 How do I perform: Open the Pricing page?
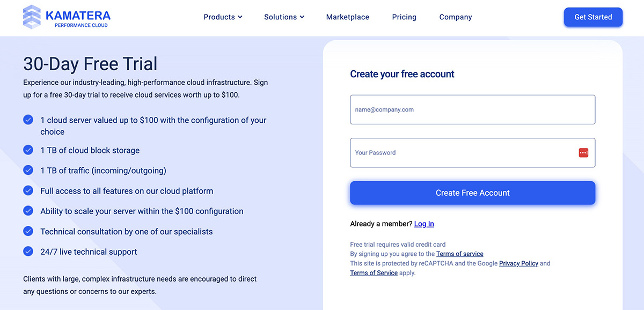[x=404, y=17]
